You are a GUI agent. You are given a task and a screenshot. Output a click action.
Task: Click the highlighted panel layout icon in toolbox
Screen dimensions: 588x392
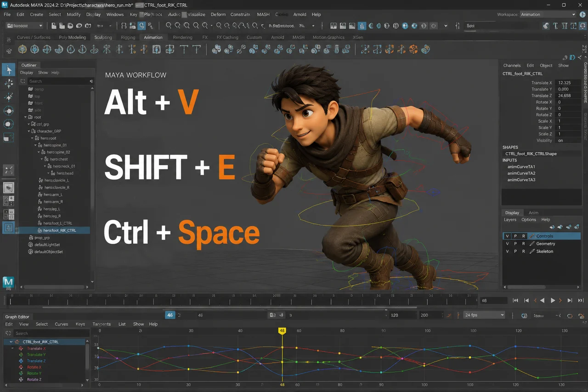coord(9,227)
